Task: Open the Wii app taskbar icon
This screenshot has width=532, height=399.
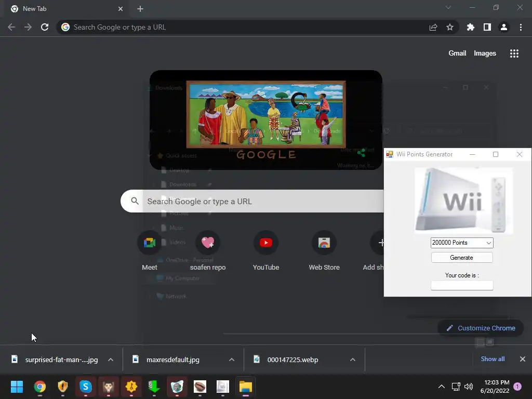Action: 222,387
